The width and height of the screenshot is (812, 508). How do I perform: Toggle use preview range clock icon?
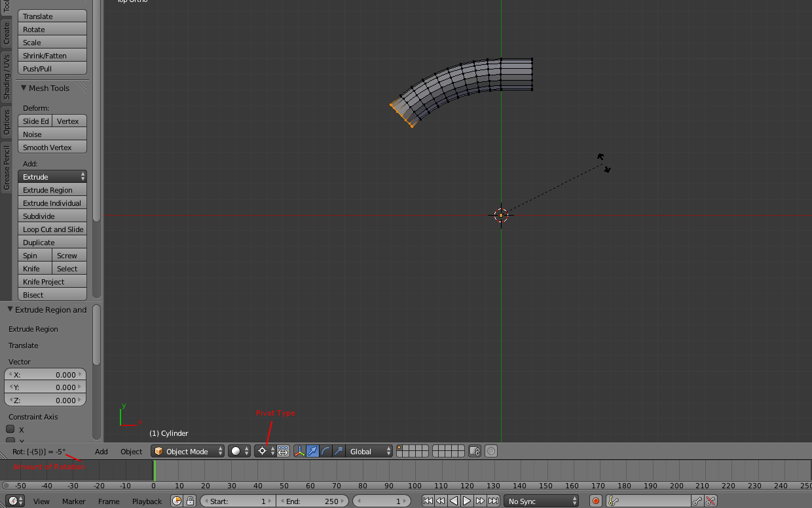click(177, 501)
